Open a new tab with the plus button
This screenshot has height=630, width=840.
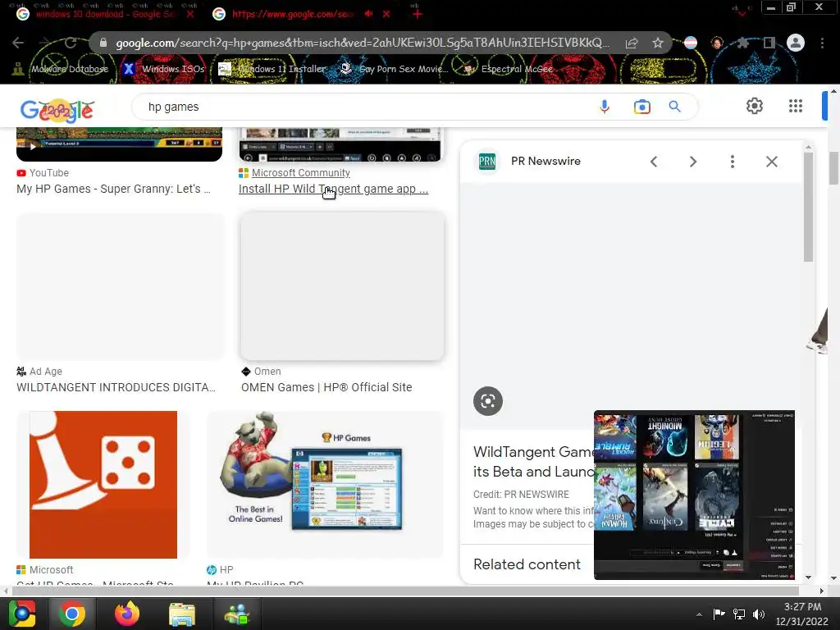418,14
